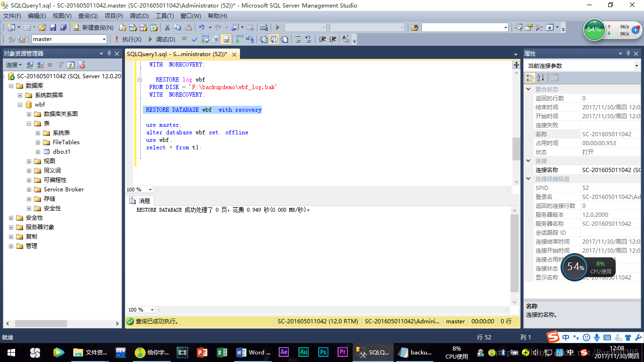Click the Save floppy disk icon
The height and width of the screenshot is (362, 644).
[x=53, y=27]
